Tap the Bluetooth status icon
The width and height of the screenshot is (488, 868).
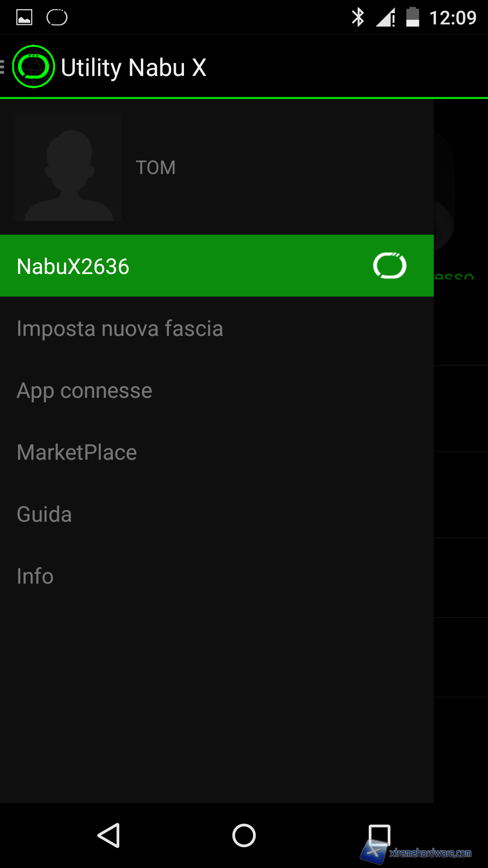(x=358, y=18)
